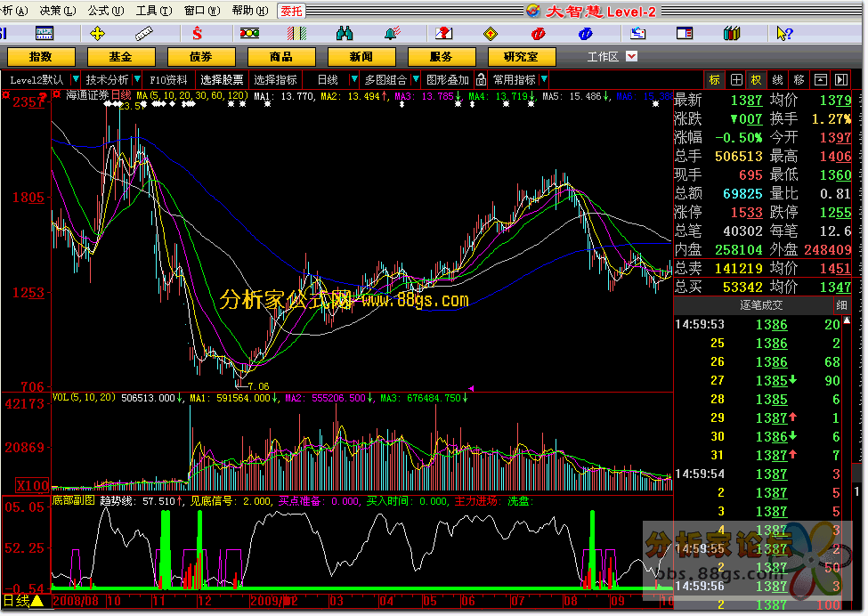Screen dimensions: 868x616
Task: Open the 窗口(W) menu
Action: point(202,11)
